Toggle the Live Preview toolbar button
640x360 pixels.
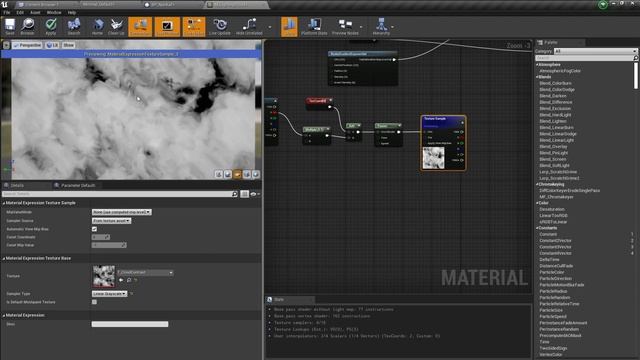coord(167,27)
